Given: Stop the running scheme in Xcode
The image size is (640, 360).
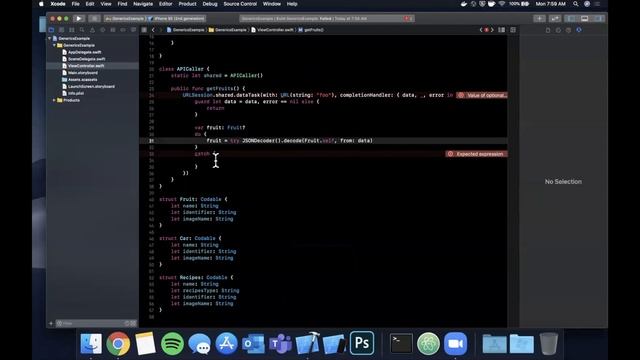Looking at the screenshot, I should click(x=94, y=18).
